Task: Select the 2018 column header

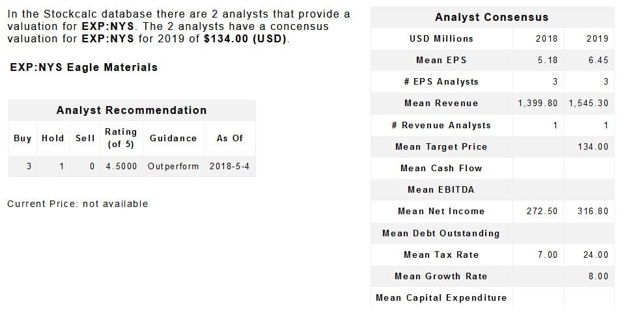Action: click(546, 39)
